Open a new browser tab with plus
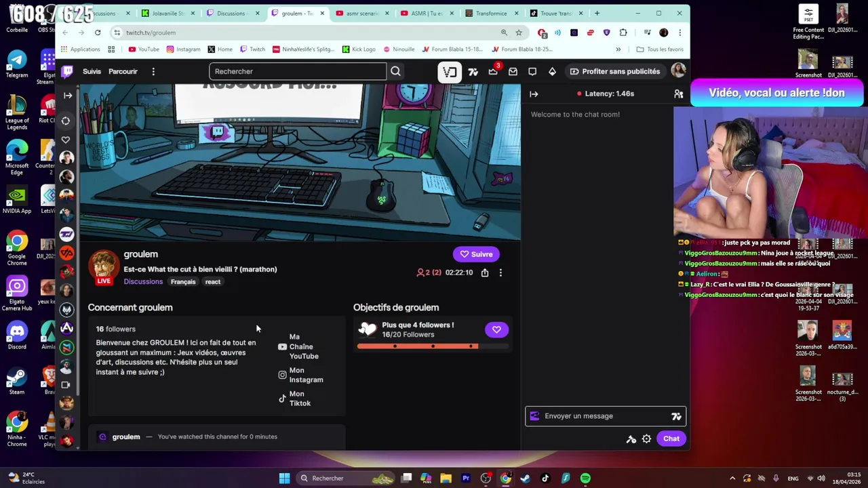This screenshot has width=868, height=488. coord(597,13)
